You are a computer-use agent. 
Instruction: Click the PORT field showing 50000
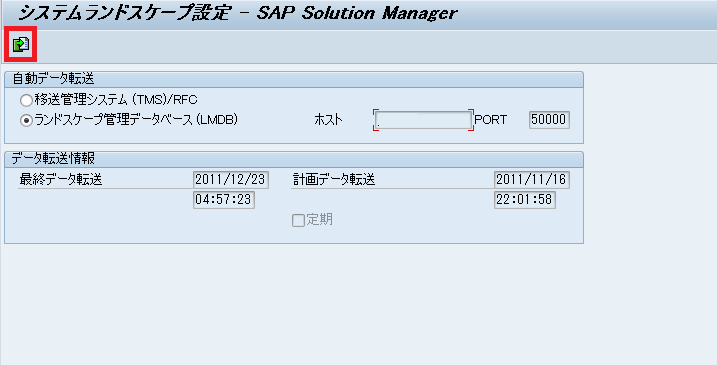(x=549, y=120)
